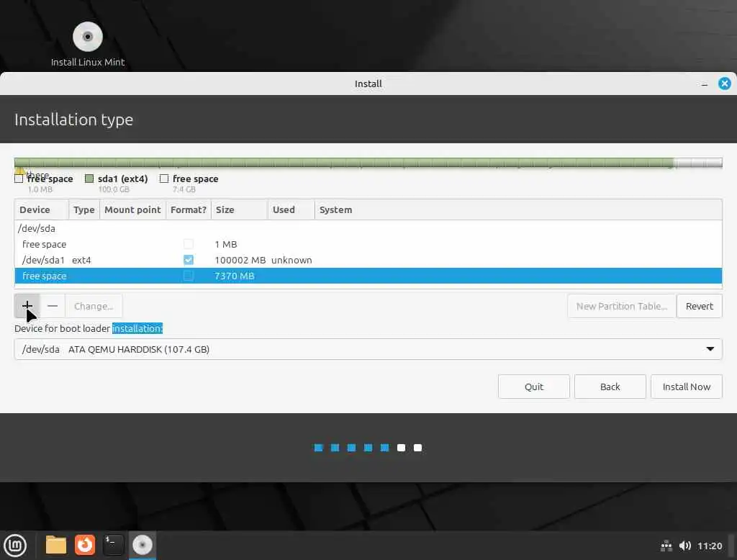Click the green sda1 segment in partition bar
737x560 pixels.
point(344,163)
